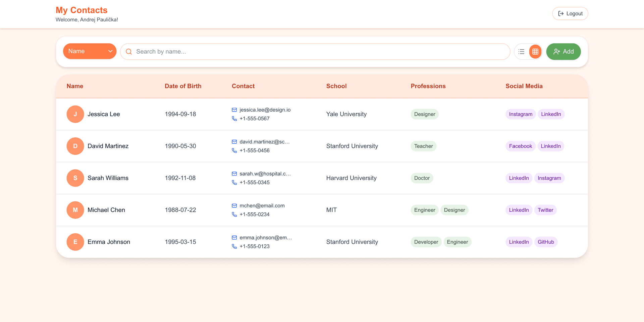Click David Martinez's avatar circle
The height and width of the screenshot is (322, 644).
point(75,146)
